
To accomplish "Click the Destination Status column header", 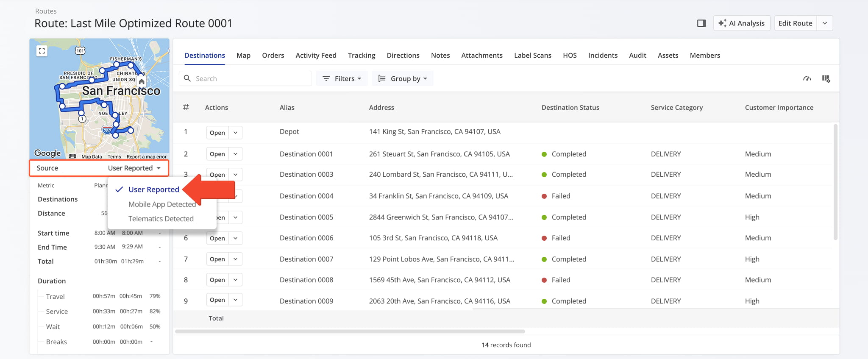I will click(x=570, y=108).
